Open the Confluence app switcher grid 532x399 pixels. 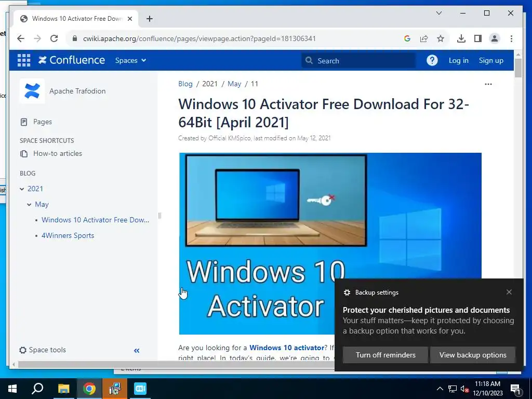(x=24, y=60)
